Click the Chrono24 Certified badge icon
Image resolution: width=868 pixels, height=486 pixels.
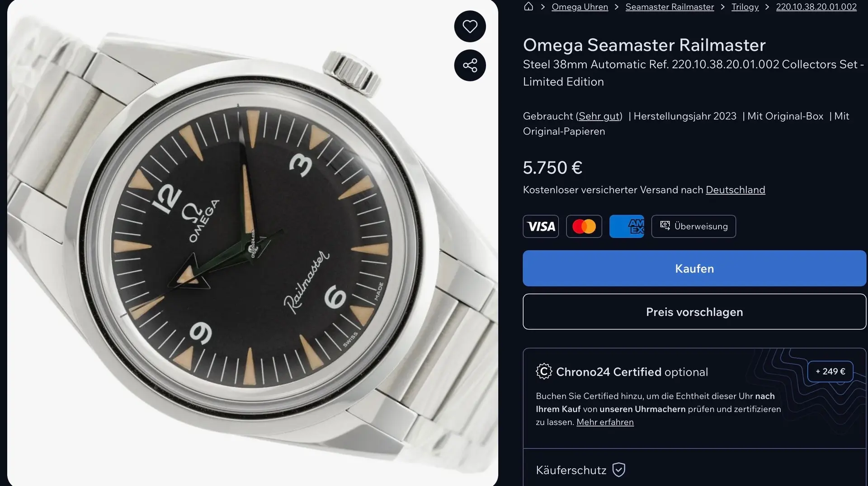tap(544, 372)
